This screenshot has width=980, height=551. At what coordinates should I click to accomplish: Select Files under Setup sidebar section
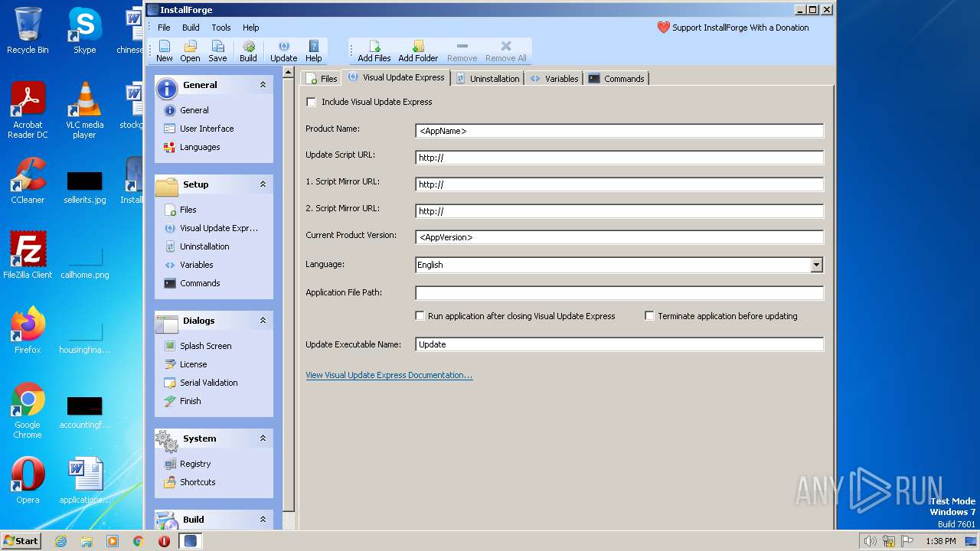pos(181,210)
